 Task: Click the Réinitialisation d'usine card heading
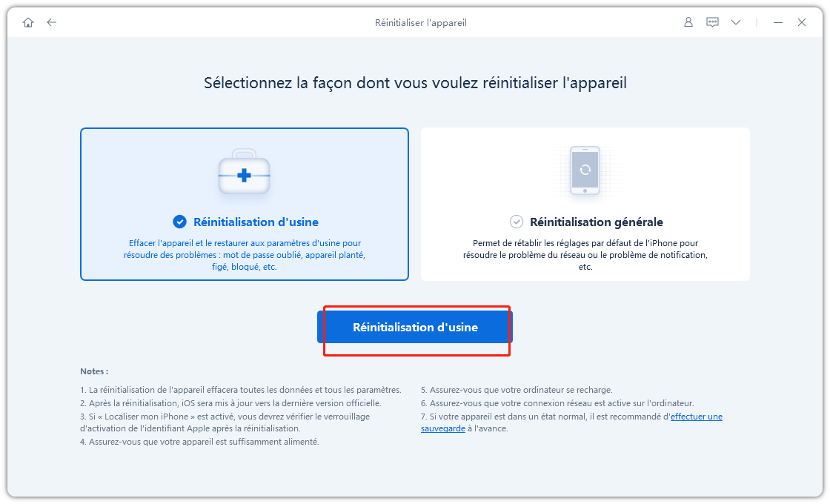click(x=256, y=222)
